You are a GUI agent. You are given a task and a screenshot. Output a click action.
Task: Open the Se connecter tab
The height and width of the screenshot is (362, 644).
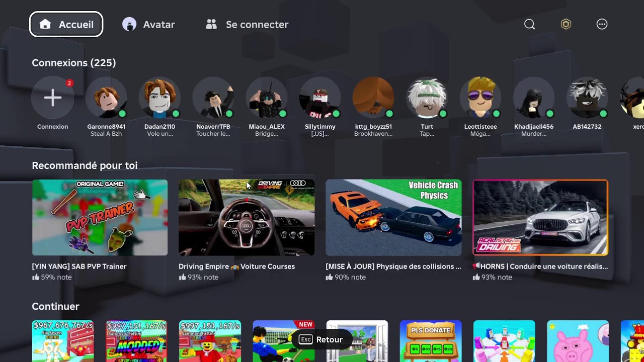coord(247,24)
